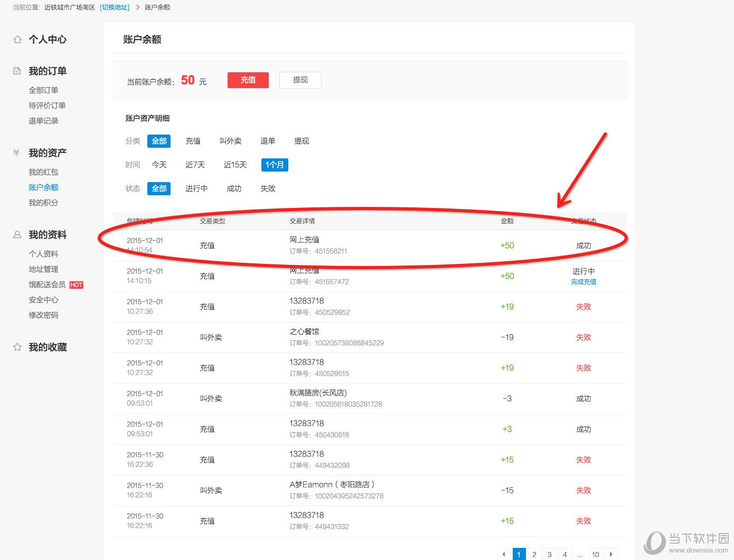The width and height of the screenshot is (734, 560).
Task: Click 秋满膳房(长风店) transaction detail
Action: pyautogui.click(x=318, y=393)
